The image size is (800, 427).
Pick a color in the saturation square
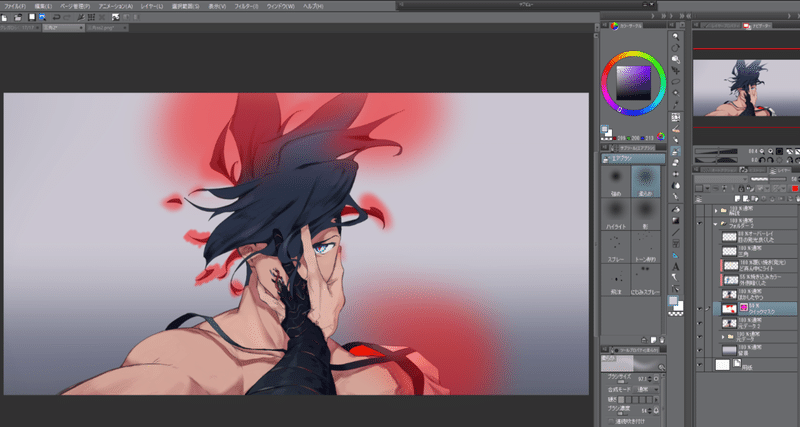coord(634,83)
